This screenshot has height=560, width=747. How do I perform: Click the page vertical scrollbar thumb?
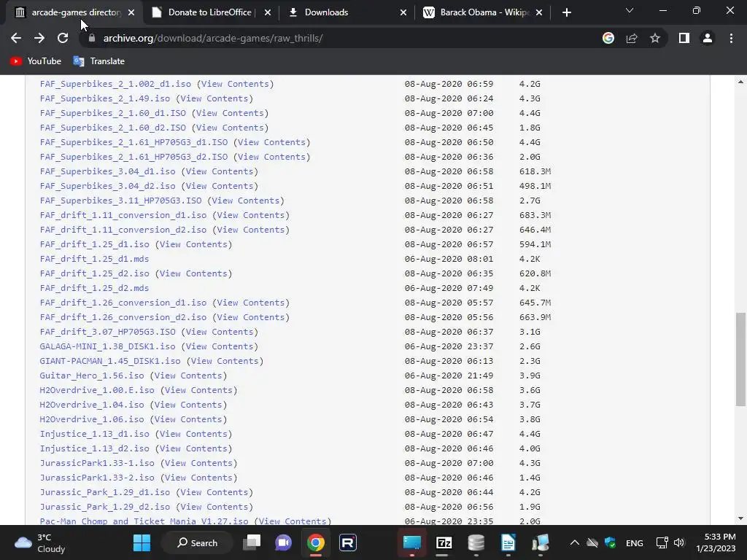(x=740, y=359)
